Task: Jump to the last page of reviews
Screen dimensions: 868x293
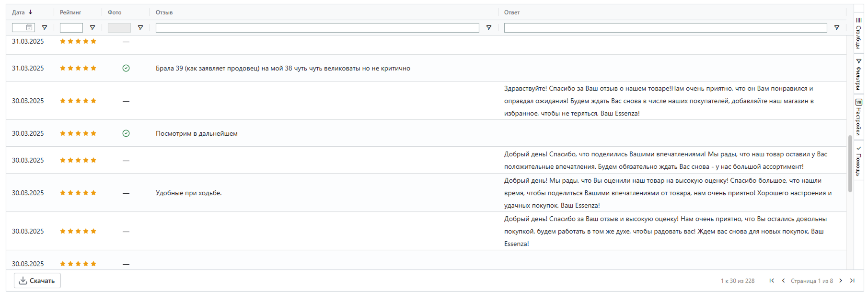Action: pos(852,281)
